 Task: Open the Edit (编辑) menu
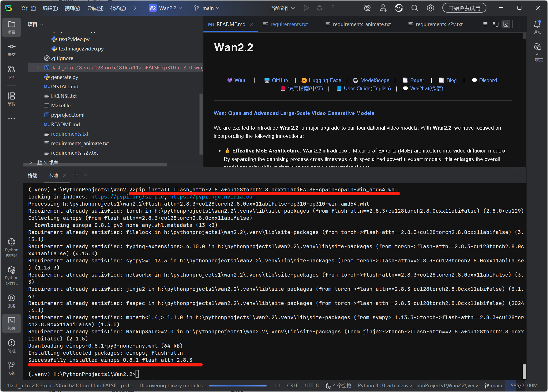coord(51,8)
